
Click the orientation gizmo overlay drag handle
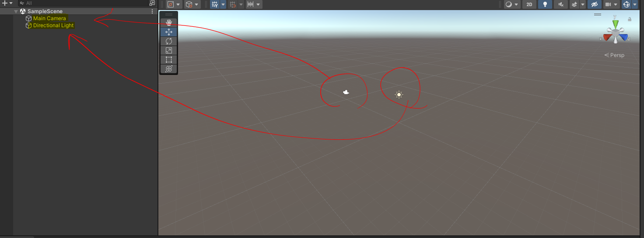point(598,14)
